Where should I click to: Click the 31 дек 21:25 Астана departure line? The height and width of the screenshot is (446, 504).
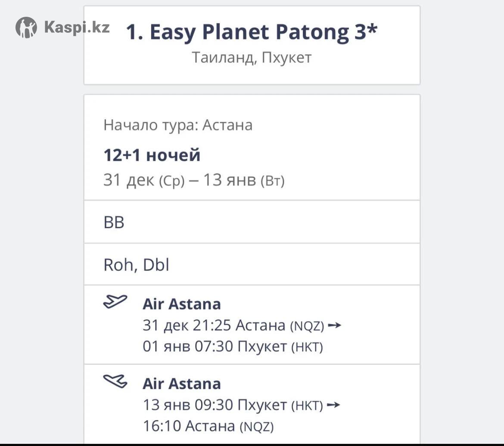pyautogui.click(x=233, y=325)
